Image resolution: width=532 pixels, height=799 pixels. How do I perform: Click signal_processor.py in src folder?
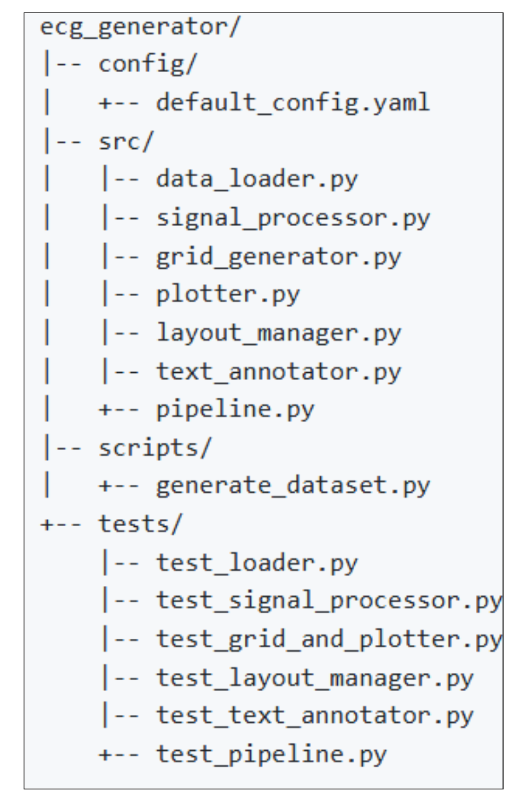click(x=293, y=218)
